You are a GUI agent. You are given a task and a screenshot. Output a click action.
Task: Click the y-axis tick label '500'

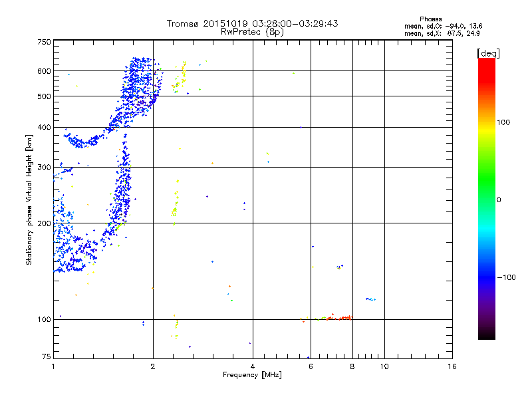click(x=44, y=96)
